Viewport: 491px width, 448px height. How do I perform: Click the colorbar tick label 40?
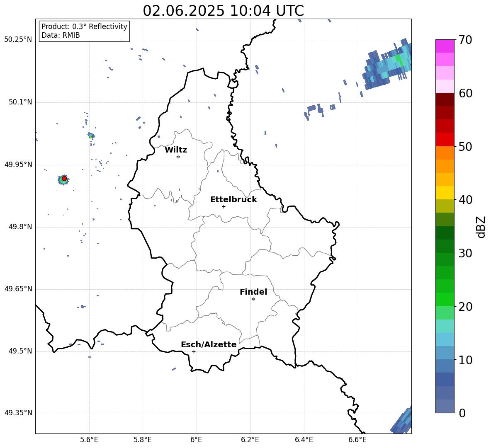[465, 200]
